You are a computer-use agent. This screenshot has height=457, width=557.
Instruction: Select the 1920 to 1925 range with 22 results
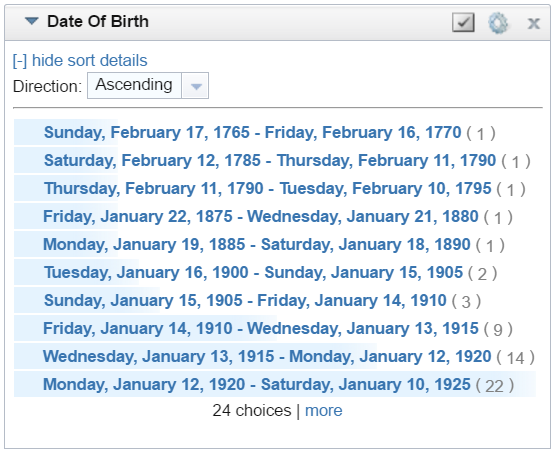click(256, 385)
